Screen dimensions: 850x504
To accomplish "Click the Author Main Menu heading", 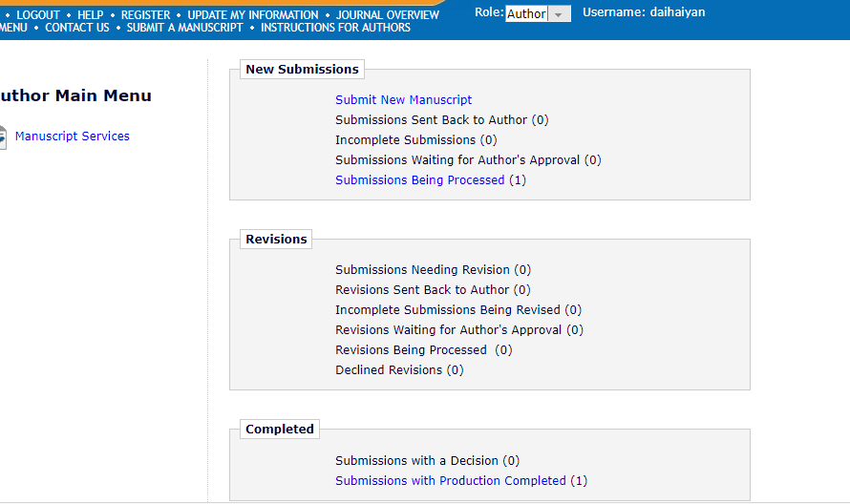I will [75, 95].
